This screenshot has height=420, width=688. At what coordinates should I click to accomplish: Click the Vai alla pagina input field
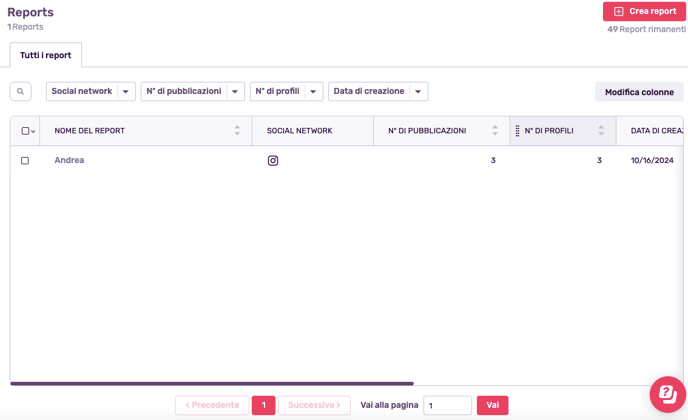click(x=447, y=405)
